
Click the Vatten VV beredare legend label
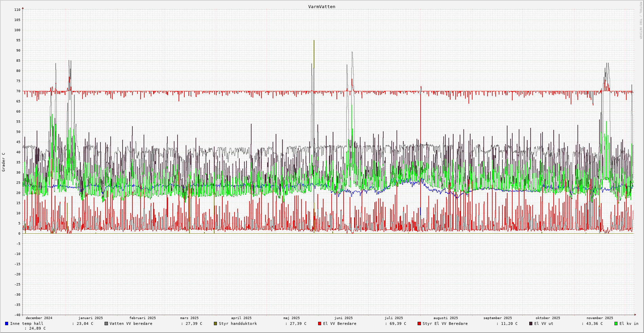(131, 324)
